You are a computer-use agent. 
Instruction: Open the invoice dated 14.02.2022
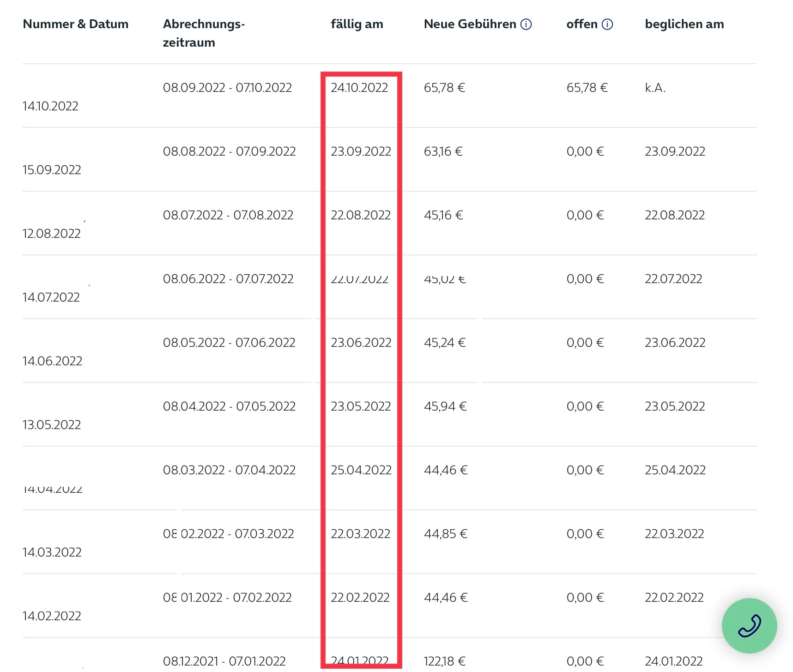click(x=52, y=616)
